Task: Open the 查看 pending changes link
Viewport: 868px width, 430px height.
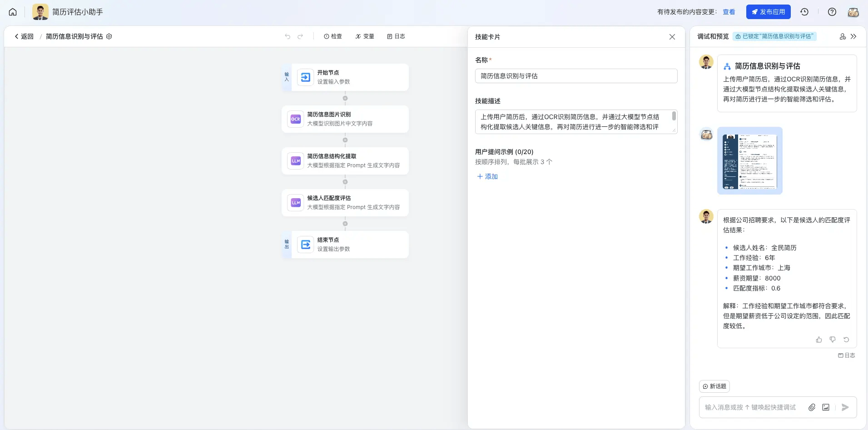Action: (729, 12)
